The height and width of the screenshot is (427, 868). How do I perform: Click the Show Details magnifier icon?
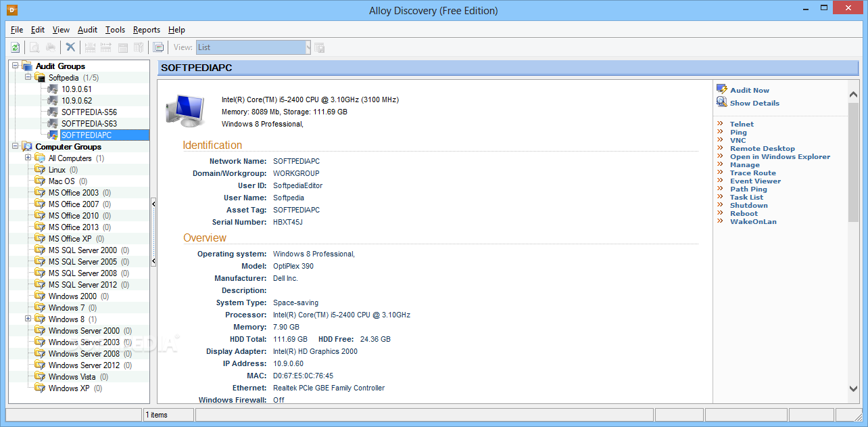click(x=722, y=103)
